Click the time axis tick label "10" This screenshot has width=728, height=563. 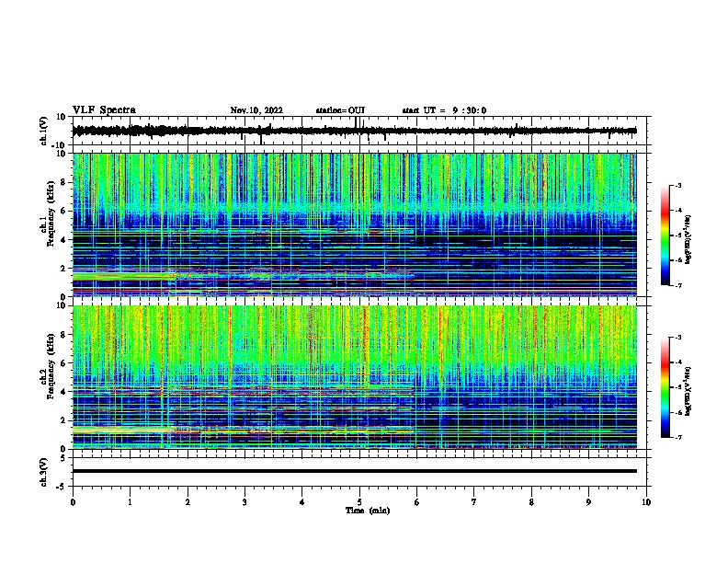click(x=646, y=502)
